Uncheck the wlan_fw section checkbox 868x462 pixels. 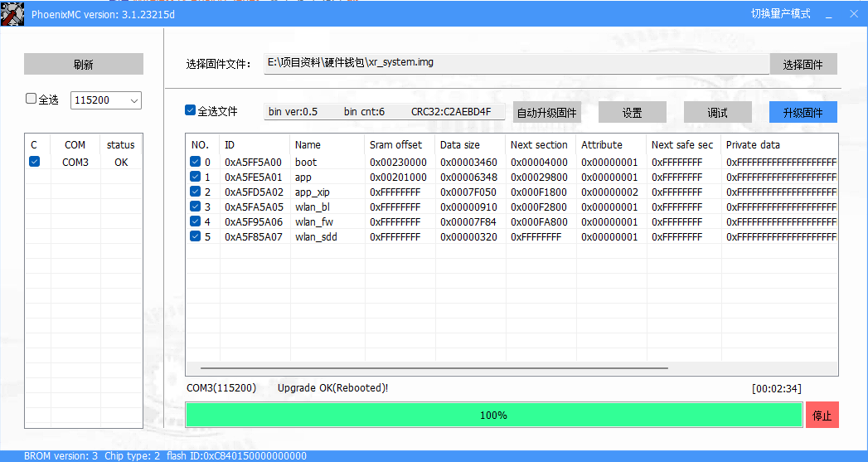point(195,221)
